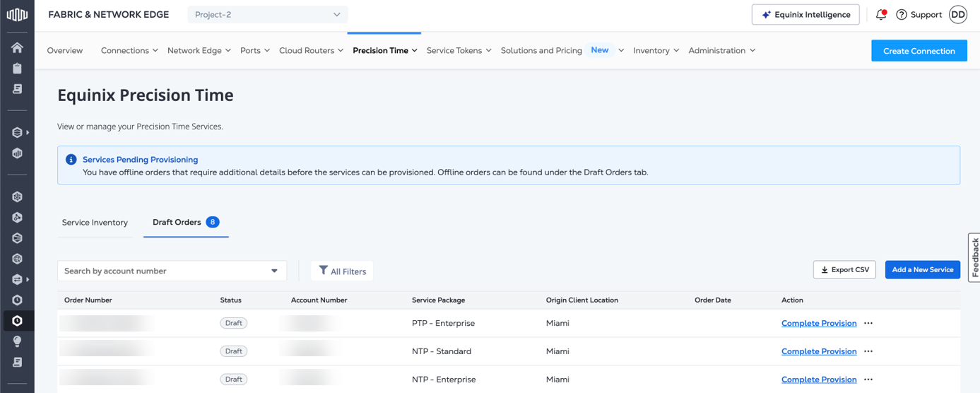Click the Order Date column header

coord(713,300)
